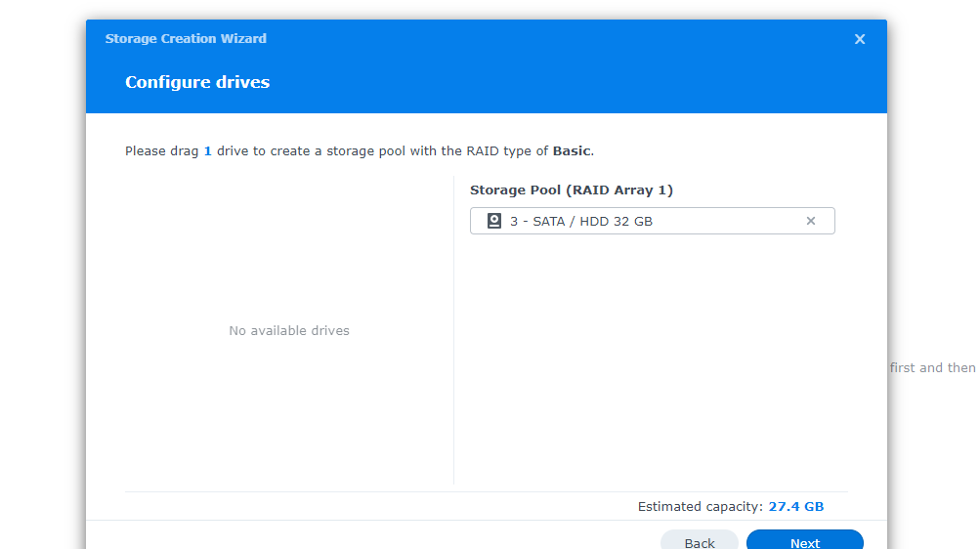This screenshot has height=549, width=980.
Task: Click the empty pool area below the drive
Action: [652, 361]
